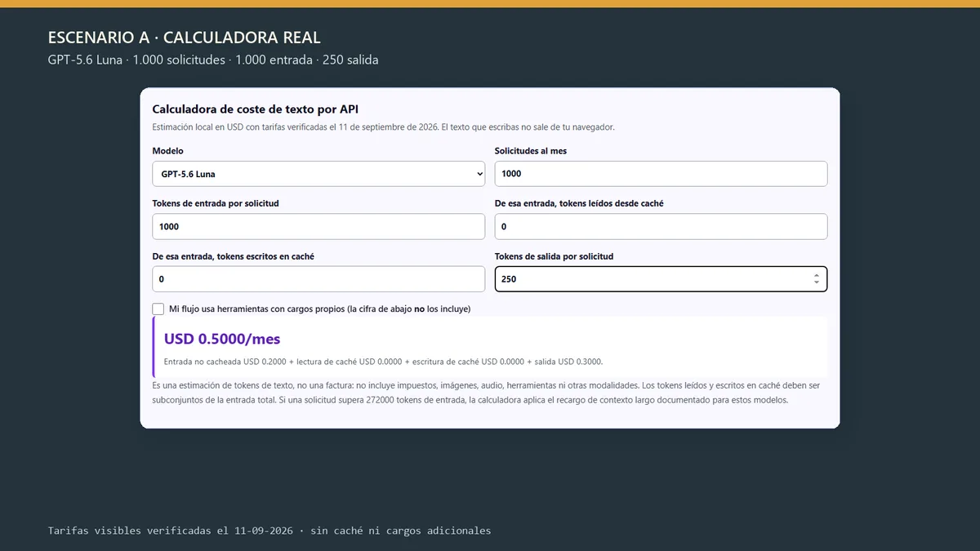
Task: Click the 'De esa entrada, tokens leídos desde caché' label
Action: 579,203
